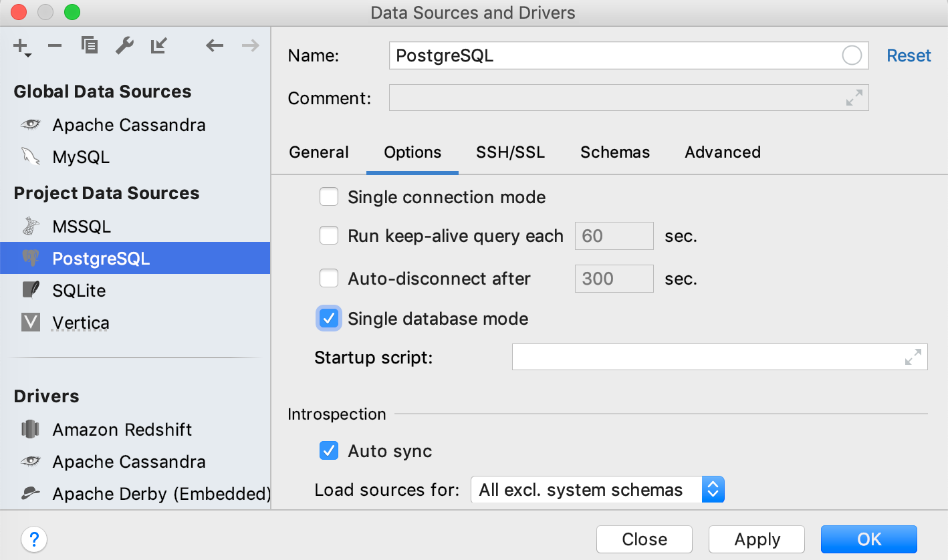This screenshot has height=560, width=948.
Task: Open the SSH/SSL tab
Action: 511,152
